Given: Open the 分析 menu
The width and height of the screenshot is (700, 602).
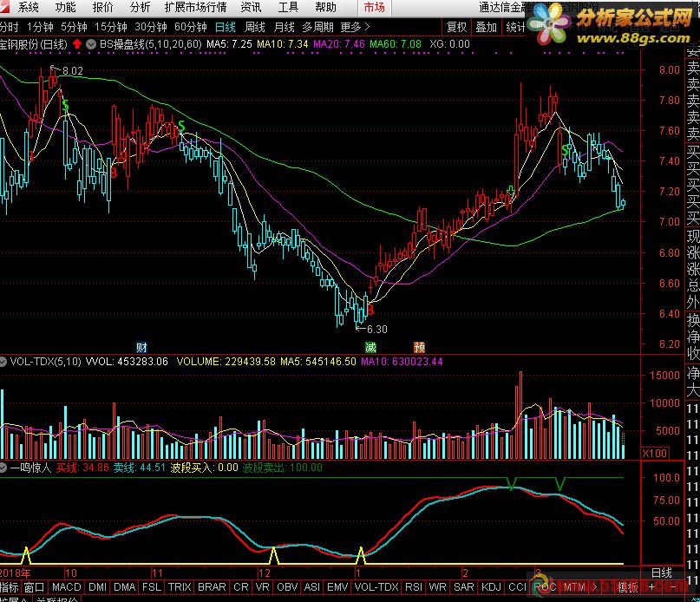Looking at the screenshot, I should coord(140,7).
